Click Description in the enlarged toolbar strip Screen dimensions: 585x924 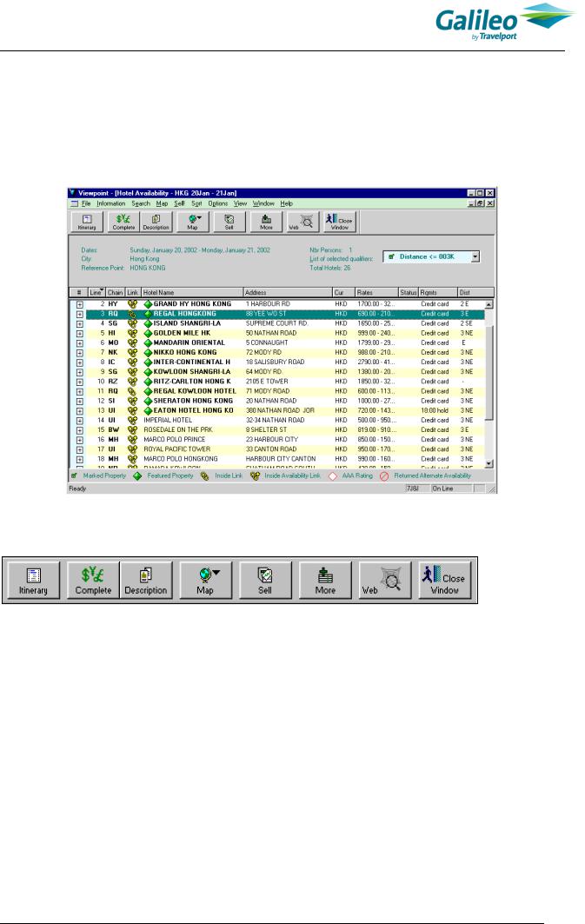[146, 580]
